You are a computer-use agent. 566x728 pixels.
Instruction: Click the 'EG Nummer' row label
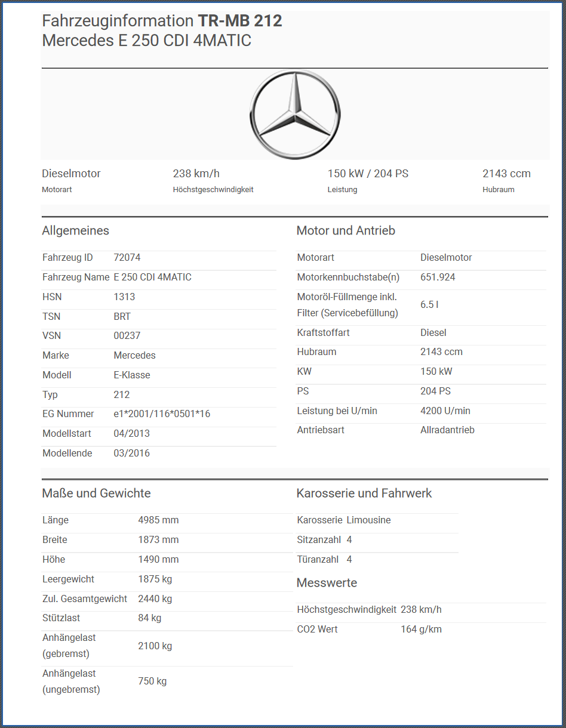click(68, 414)
